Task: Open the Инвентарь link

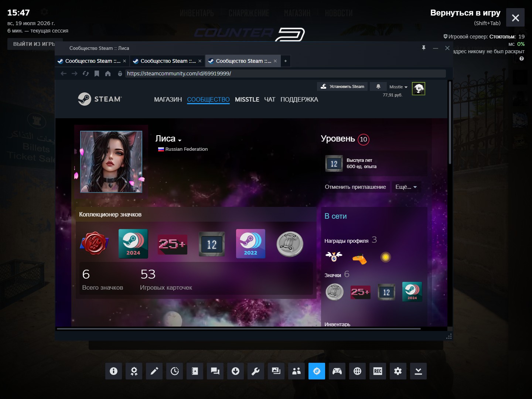Action: tap(337, 324)
